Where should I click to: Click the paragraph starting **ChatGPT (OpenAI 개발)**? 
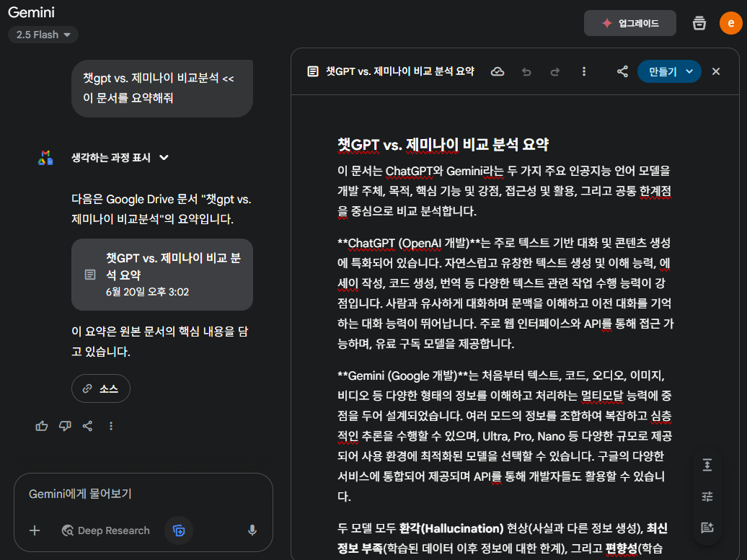click(505, 293)
